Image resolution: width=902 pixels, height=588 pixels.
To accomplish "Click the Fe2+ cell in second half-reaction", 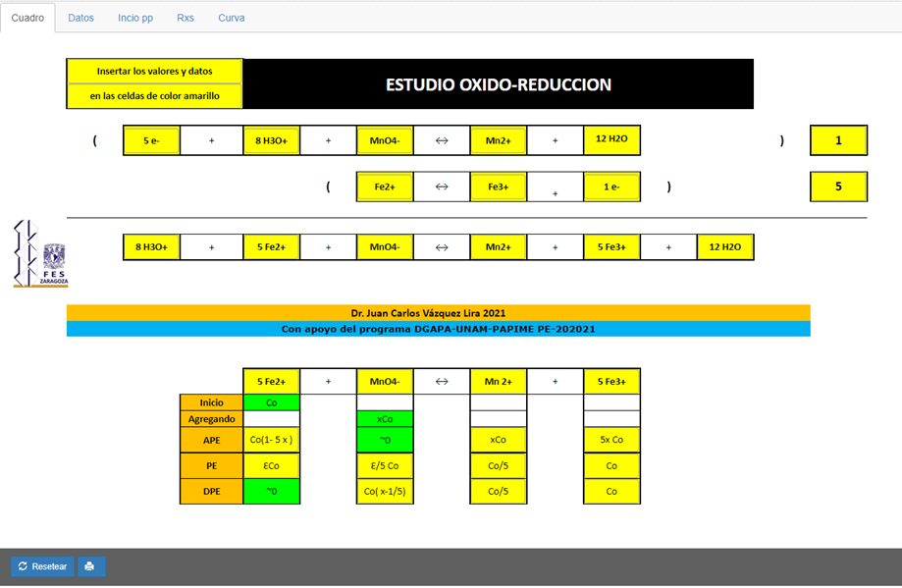I will click(385, 187).
